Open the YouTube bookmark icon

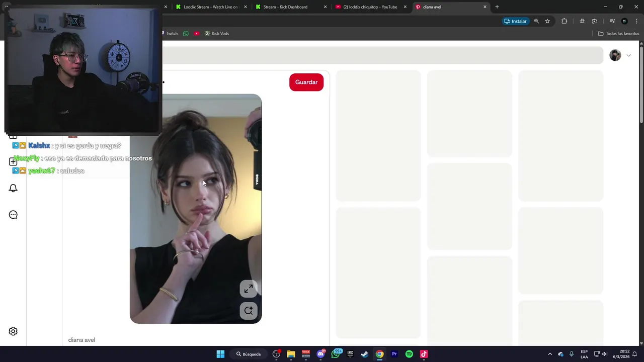pos(197,34)
